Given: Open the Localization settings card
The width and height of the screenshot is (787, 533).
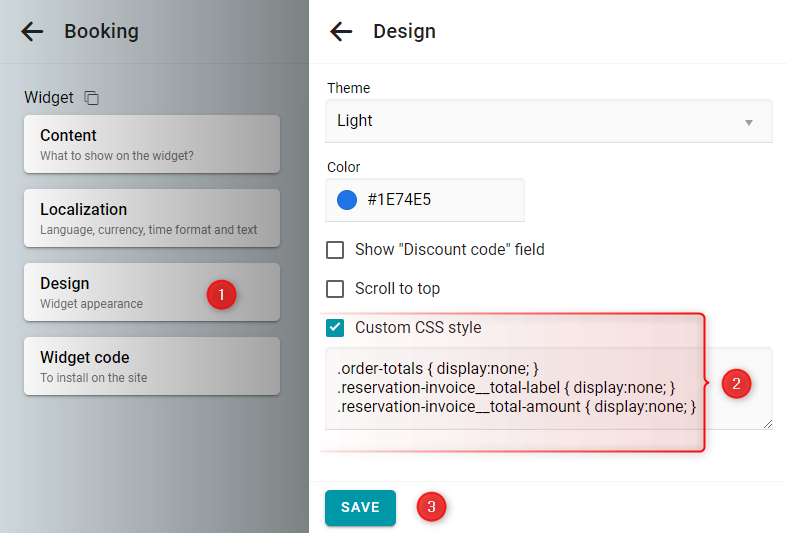Looking at the screenshot, I should (152, 218).
